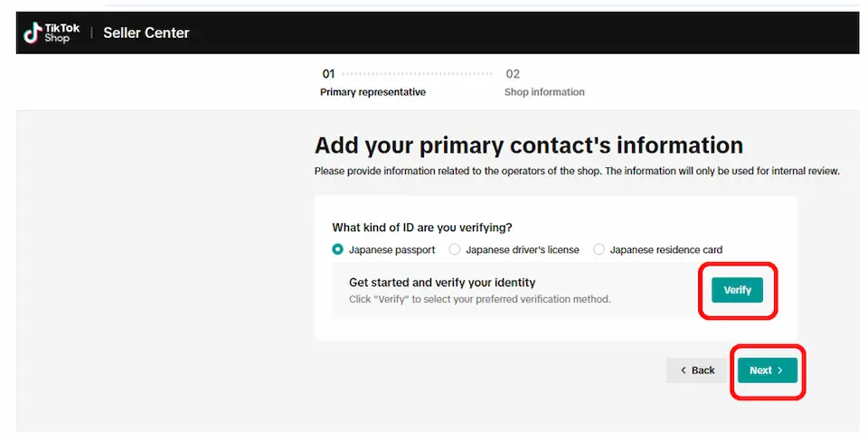
Task: Click the left chevron in Back button
Action: pyautogui.click(x=684, y=370)
